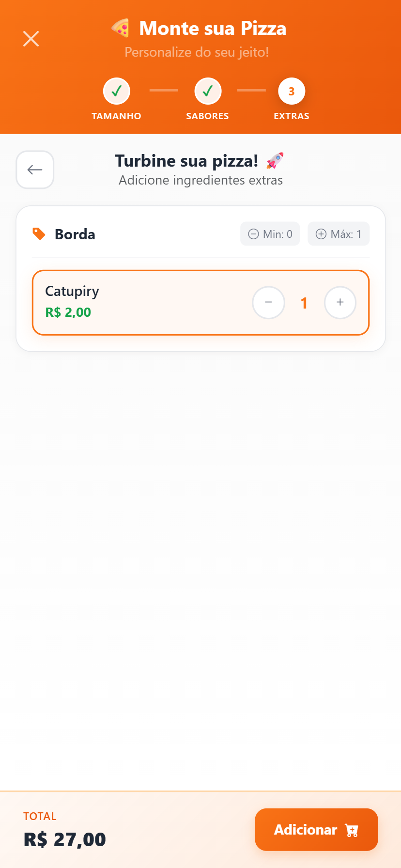This screenshot has width=401, height=868.
Task: Jump to the Sabores step checkmark
Action: (208, 91)
